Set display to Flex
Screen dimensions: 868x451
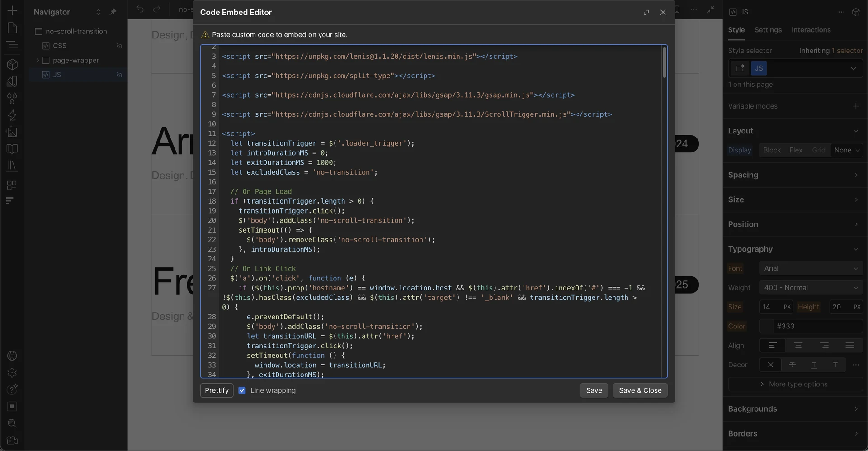click(x=796, y=150)
